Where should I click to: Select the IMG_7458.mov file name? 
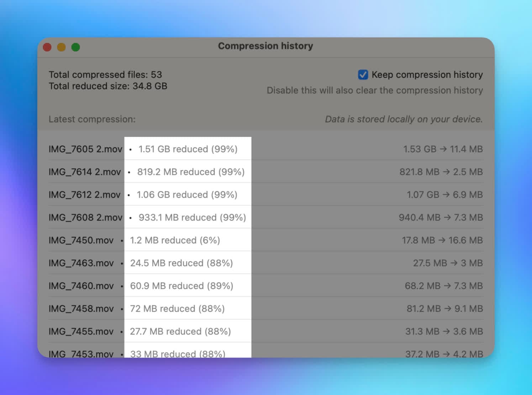click(x=81, y=308)
